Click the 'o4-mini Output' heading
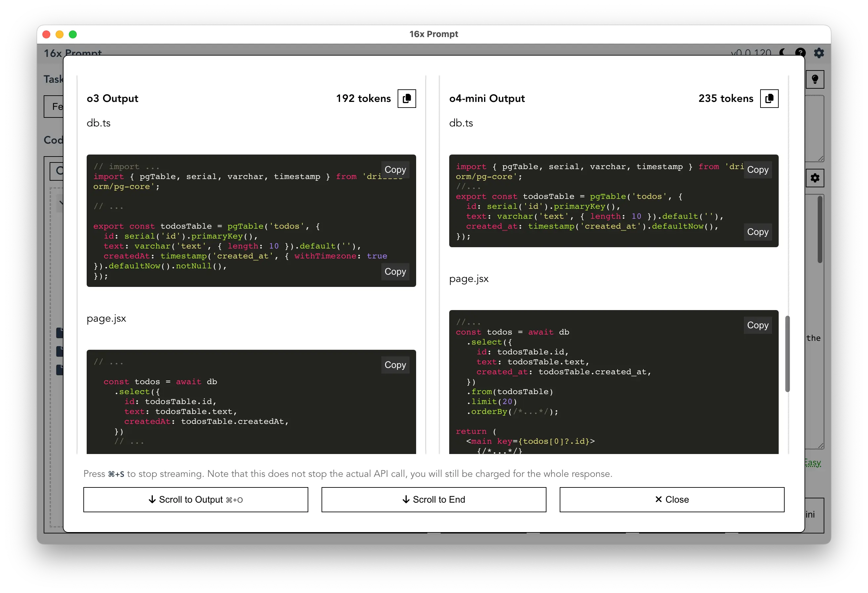Image resolution: width=868 pixels, height=593 pixels. click(x=487, y=99)
